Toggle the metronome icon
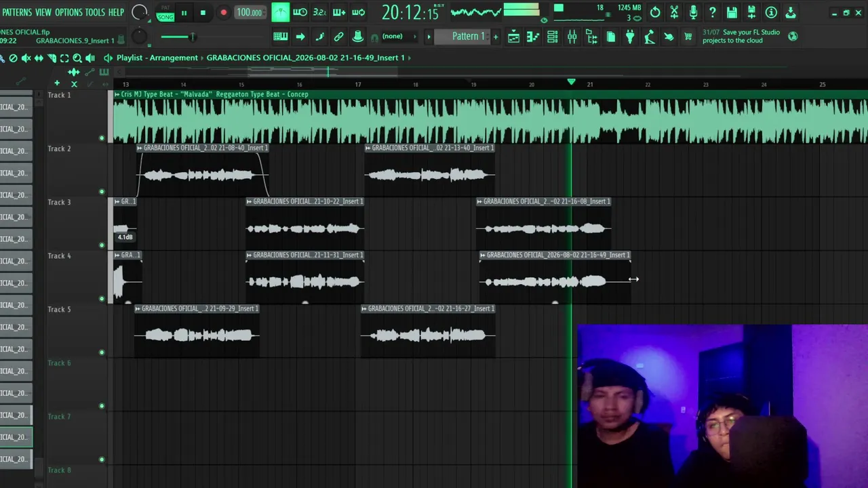This screenshot has width=868, height=488. pos(280,12)
